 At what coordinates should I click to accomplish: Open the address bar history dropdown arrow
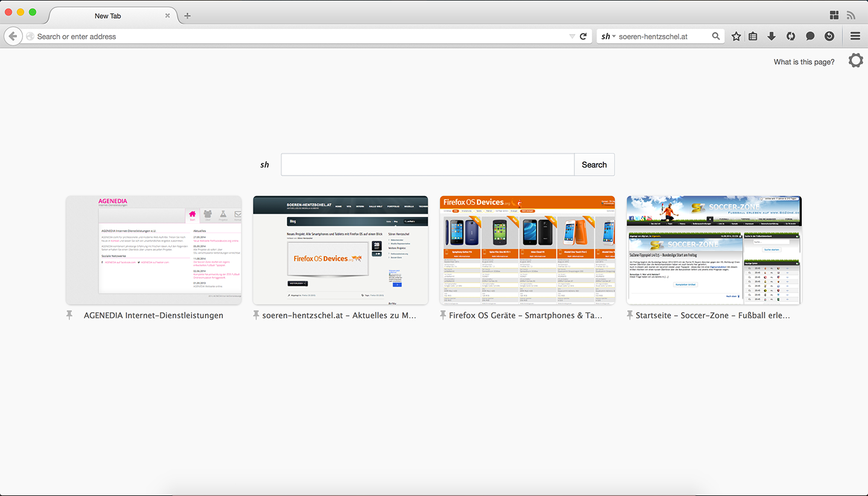572,37
